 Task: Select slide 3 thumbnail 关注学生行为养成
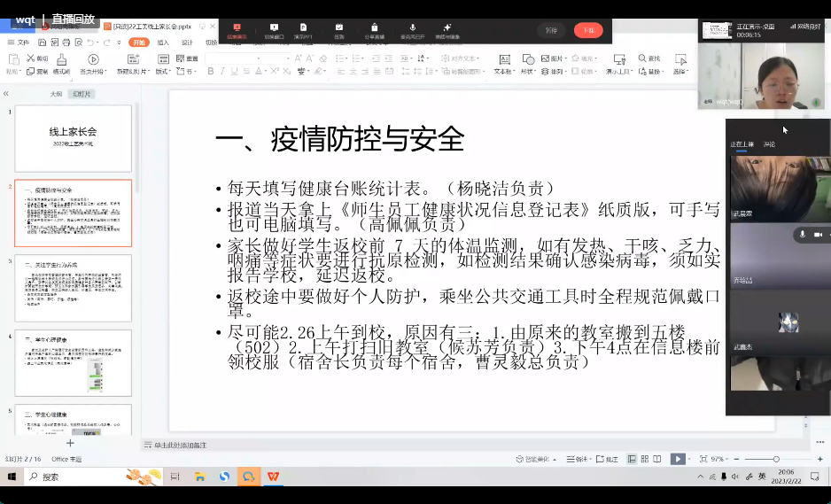tap(74, 288)
